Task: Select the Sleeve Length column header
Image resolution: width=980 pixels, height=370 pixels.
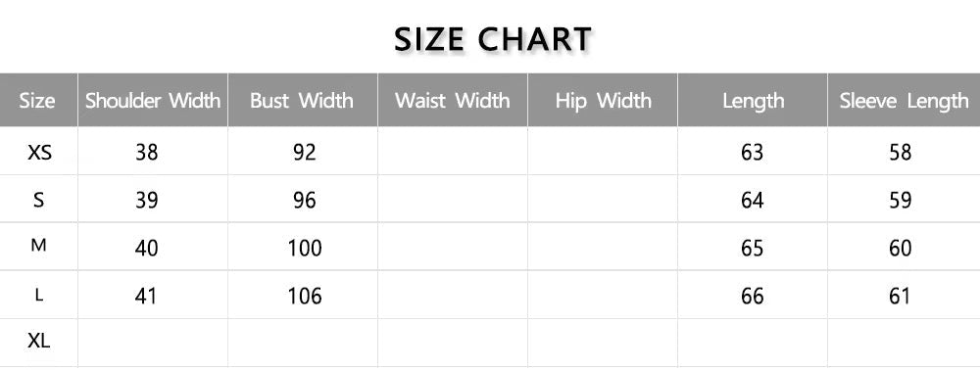Action: 904,101
